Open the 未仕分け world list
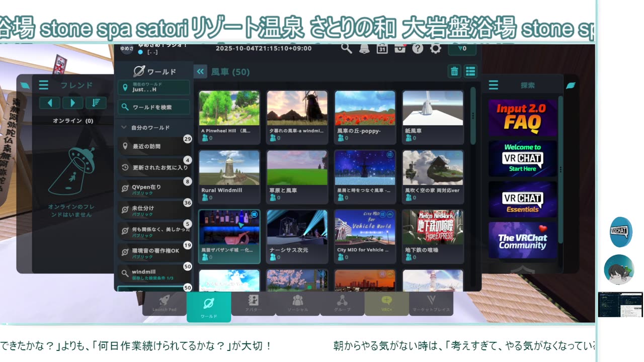 coord(154,210)
